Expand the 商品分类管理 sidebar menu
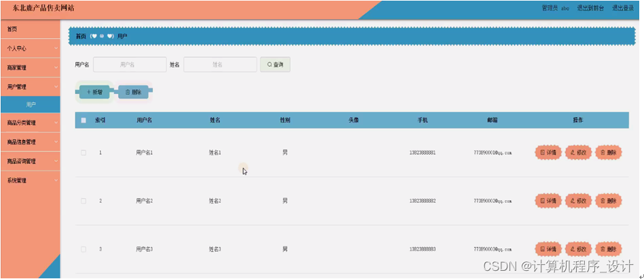 (31, 122)
